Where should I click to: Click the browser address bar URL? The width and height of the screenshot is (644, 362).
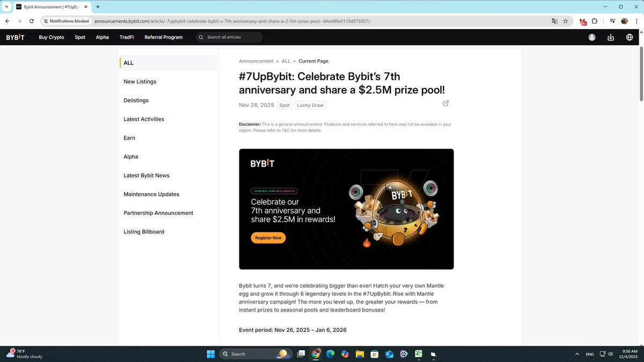[232, 21]
